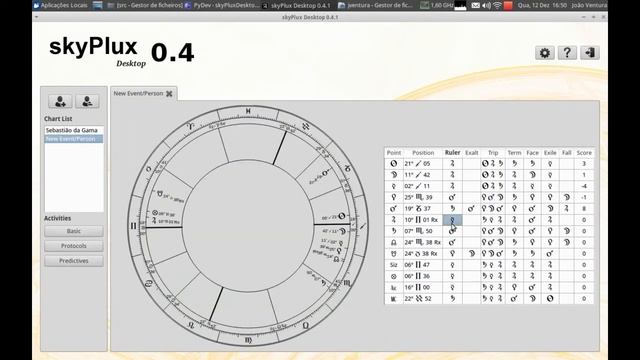Image resolution: width=640 pixels, height=360 pixels.
Task: Open Aplicações Locais menu in top panel
Action: coord(60,5)
